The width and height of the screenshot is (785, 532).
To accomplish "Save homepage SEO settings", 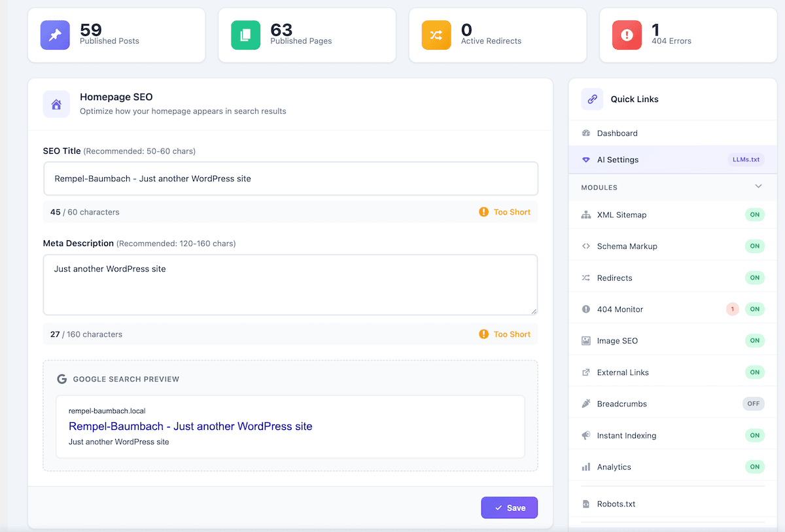I will (x=509, y=508).
